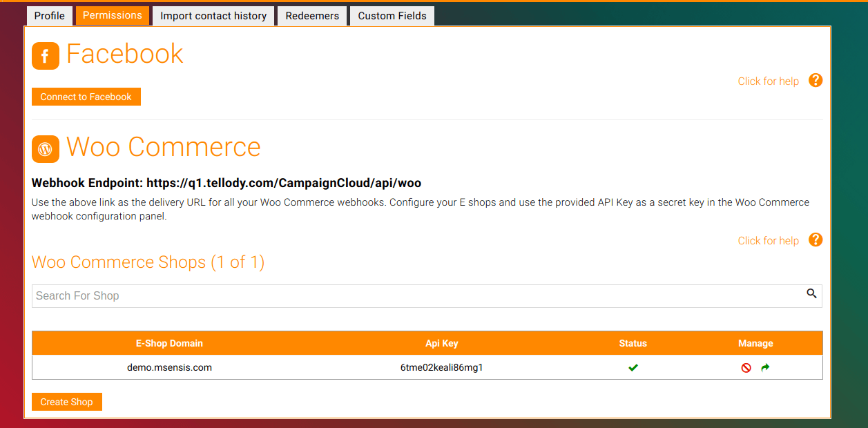
Task: Click the Status column header
Action: coord(633,343)
